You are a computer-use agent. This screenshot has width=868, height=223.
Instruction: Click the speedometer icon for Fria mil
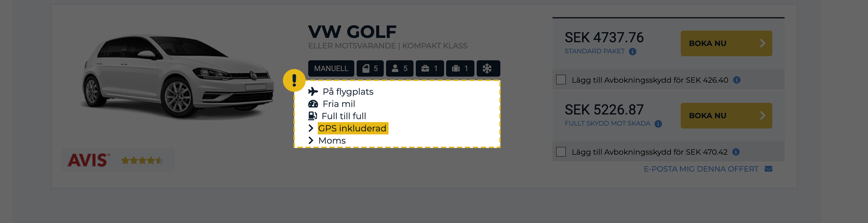[313, 104]
